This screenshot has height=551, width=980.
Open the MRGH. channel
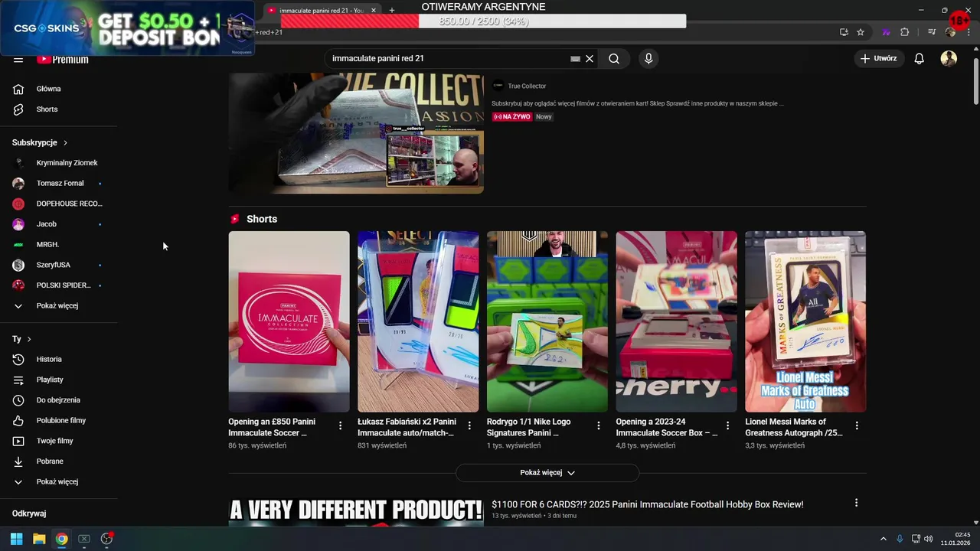pyautogui.click(x=58, y=244)
